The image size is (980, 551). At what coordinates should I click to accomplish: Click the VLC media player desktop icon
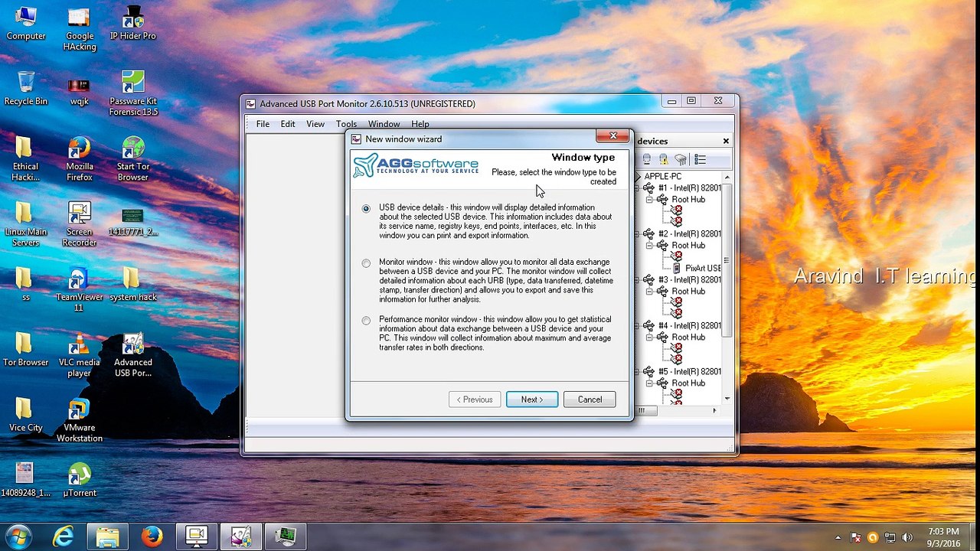point(80,355)
